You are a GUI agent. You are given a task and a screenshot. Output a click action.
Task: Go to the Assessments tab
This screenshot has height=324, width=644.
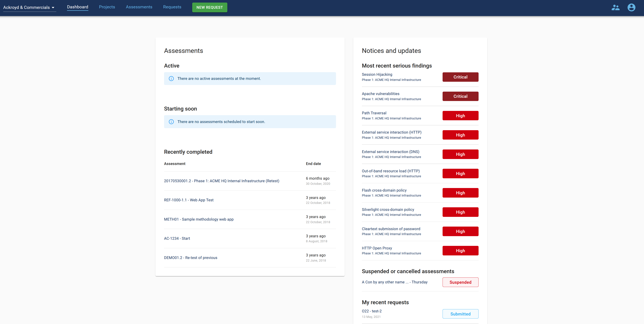(x=139, y=7)
